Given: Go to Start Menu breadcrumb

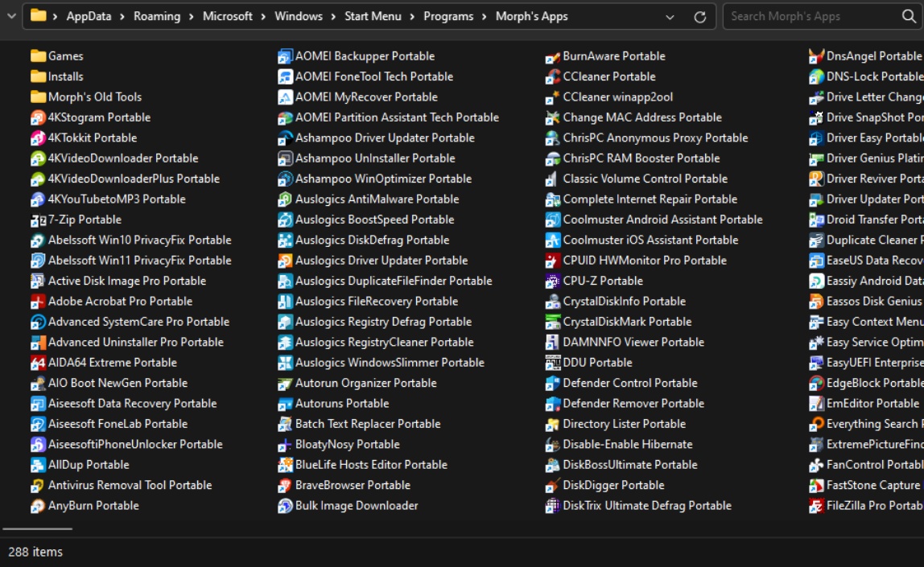Looking at the screenshot, I should point(373,16).
